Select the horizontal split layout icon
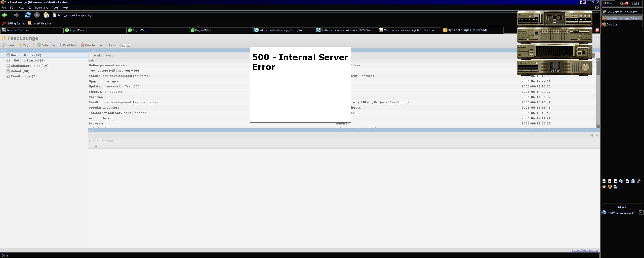This screenshot has width=644, height=258. click(x=123, y=45)
